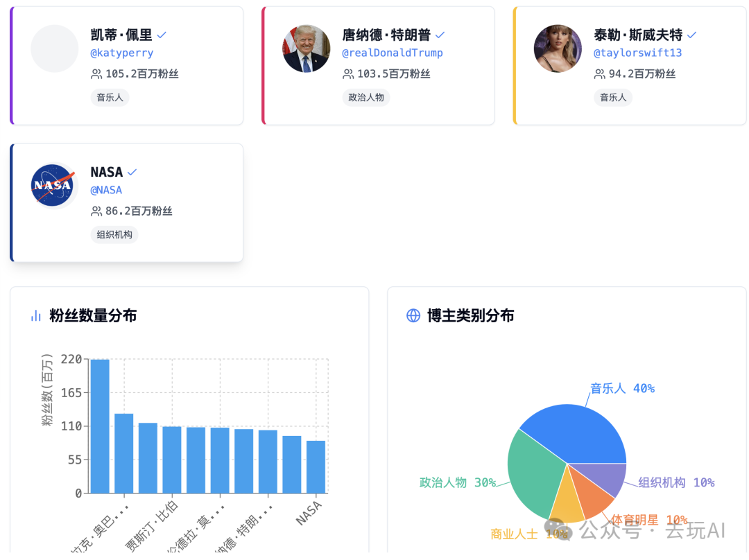This screenshot has height=560, width=749.
Task: Click verified checkmark next to 凯蒂·佩里
Action: [x=162, y=35]
